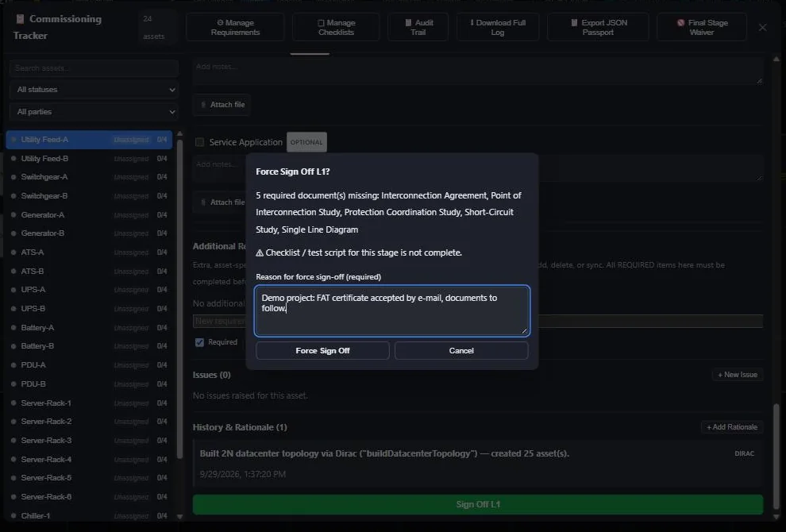Select ATS-B asset
The height and width of the screenshot is (532, 786).
click(89, 272)
